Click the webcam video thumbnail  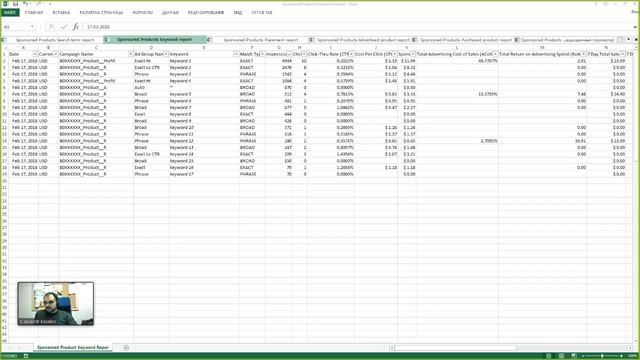coord(56,303)
